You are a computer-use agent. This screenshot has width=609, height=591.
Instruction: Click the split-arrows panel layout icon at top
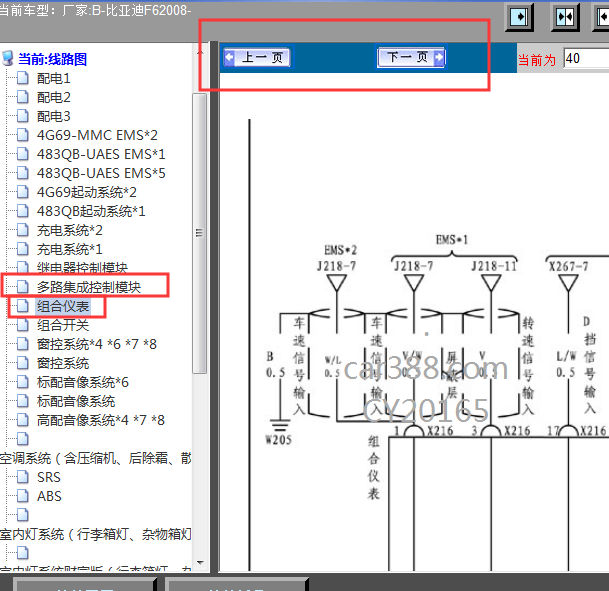coord(565,17)
